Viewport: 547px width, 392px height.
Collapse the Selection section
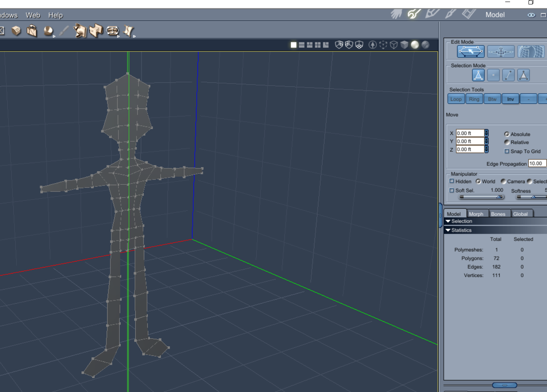[448, 221]
